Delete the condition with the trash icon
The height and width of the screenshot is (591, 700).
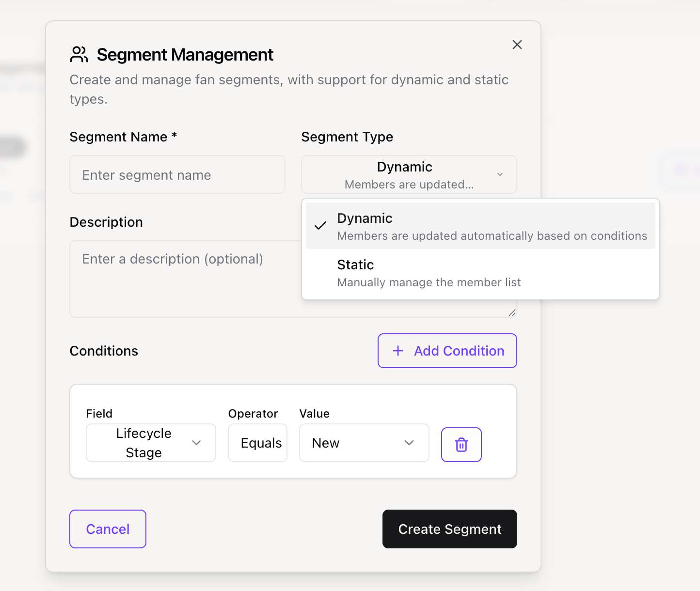click(461, 445)
